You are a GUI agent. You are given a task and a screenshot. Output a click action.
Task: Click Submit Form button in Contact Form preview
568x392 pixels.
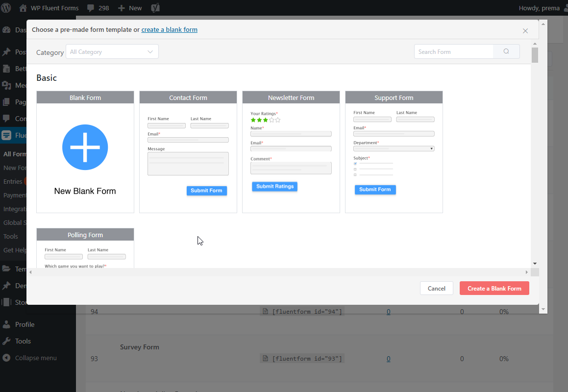pyautogui.click(x=206, y=191)
